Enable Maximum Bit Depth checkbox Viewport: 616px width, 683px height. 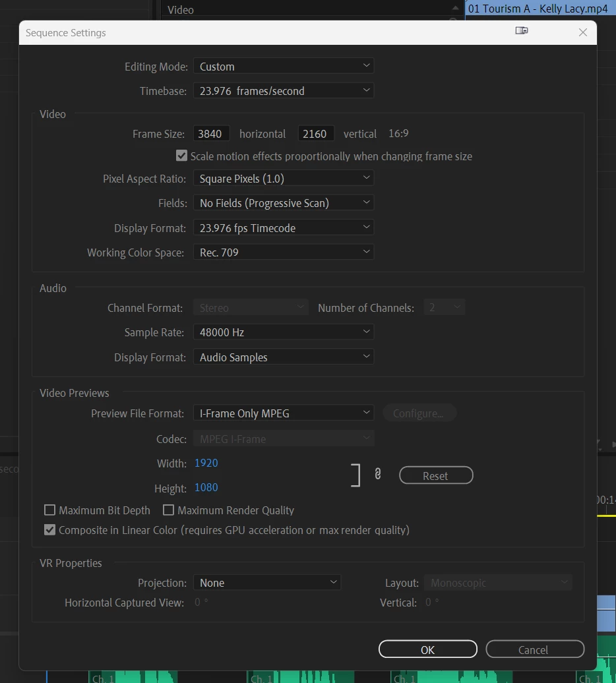pos(49,510)
